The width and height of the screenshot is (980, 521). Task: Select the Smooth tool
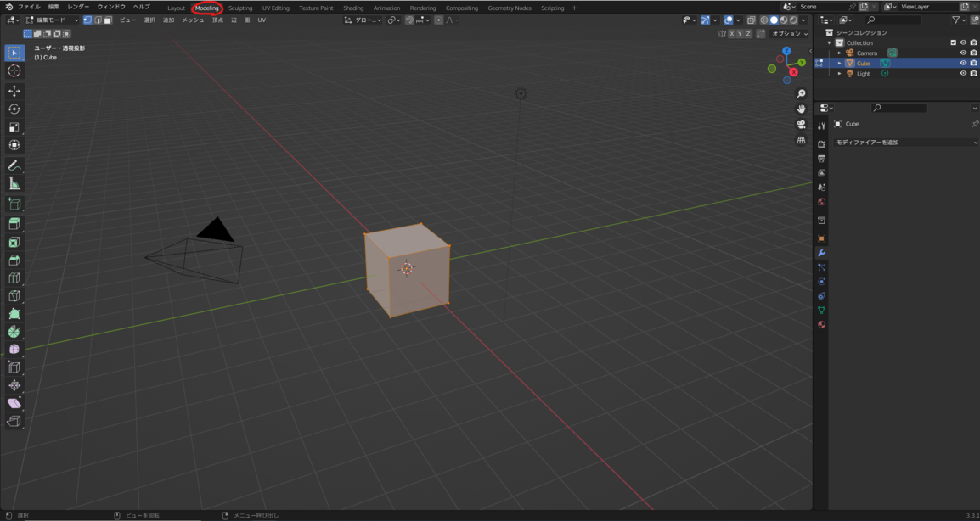tap(14, 350)
